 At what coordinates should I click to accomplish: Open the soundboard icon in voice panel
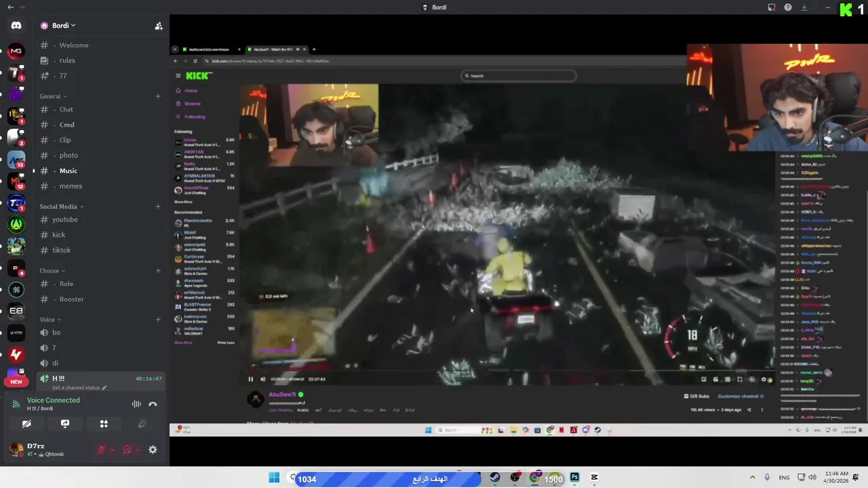(142, 424)
